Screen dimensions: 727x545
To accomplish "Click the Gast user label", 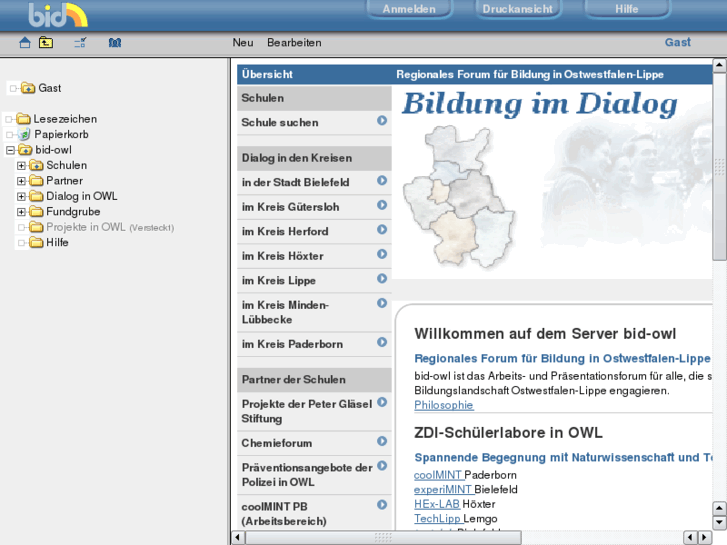I will pyautogui.click(x=677, y=42).
